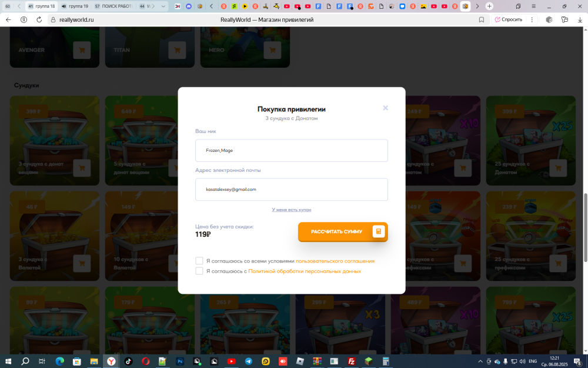Switch to the ПОИСК РАБОТЫ tab

click(x=113, y=6)
